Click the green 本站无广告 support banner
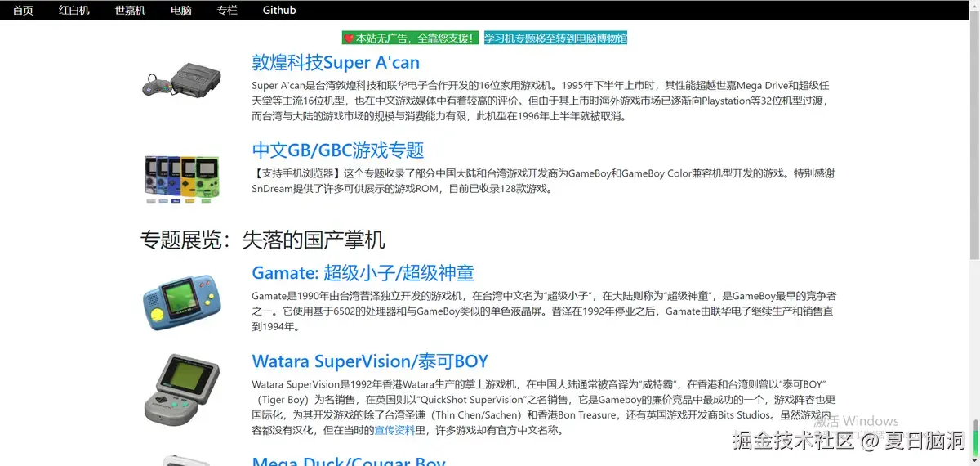980x466 pixels. tap(410, 38)
